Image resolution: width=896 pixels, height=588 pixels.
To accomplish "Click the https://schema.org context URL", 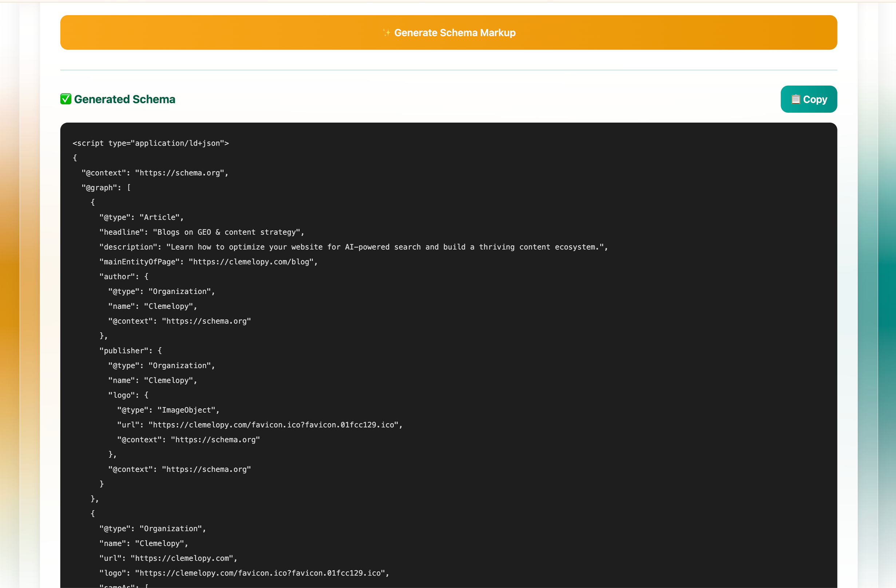I will click(x=179, y=173).
